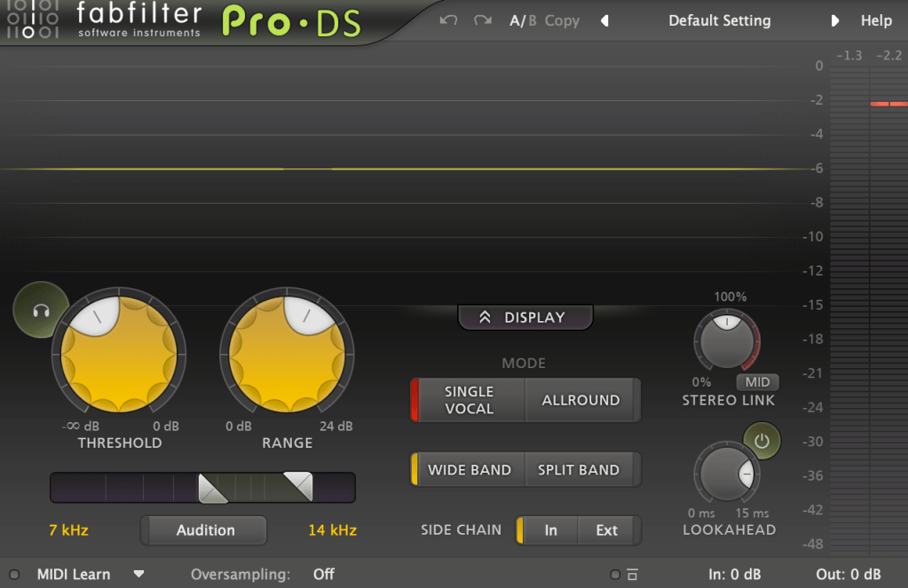
Task: Select Single Vocal mode
Action: point(470,400)
